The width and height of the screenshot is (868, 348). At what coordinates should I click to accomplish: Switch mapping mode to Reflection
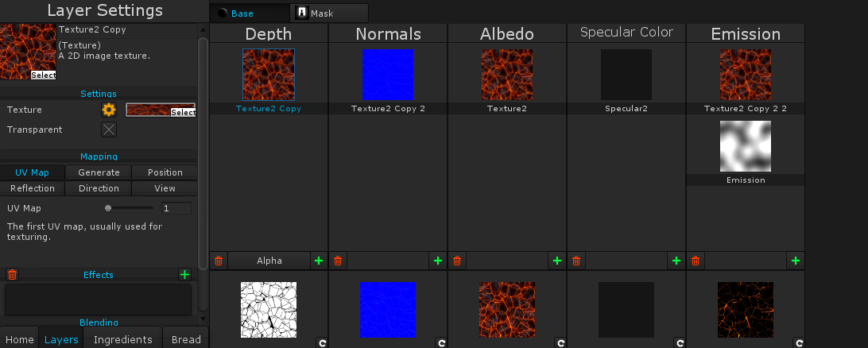coord(33,188)
